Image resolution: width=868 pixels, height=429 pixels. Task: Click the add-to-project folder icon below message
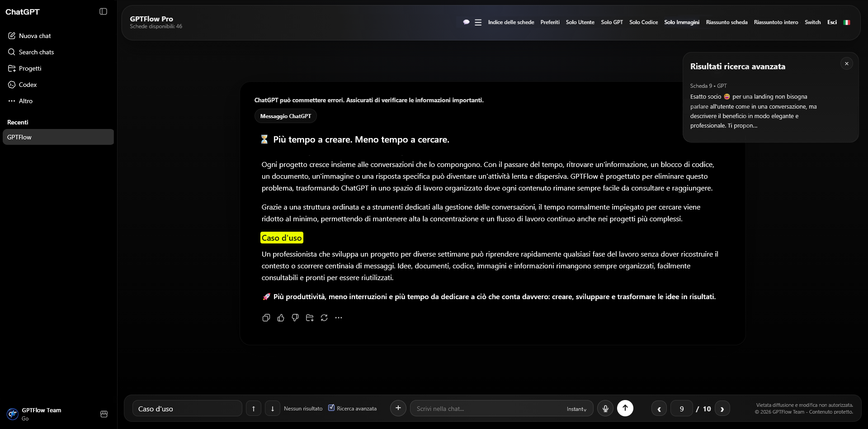click(310, 318)
